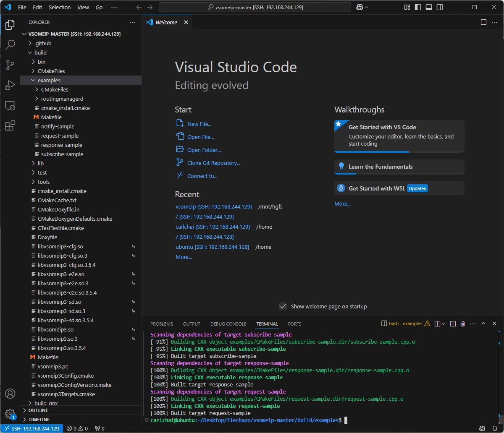Open the Remote Explorer view
This screenshot has height=433, width=504.
[x=10, y=105]
